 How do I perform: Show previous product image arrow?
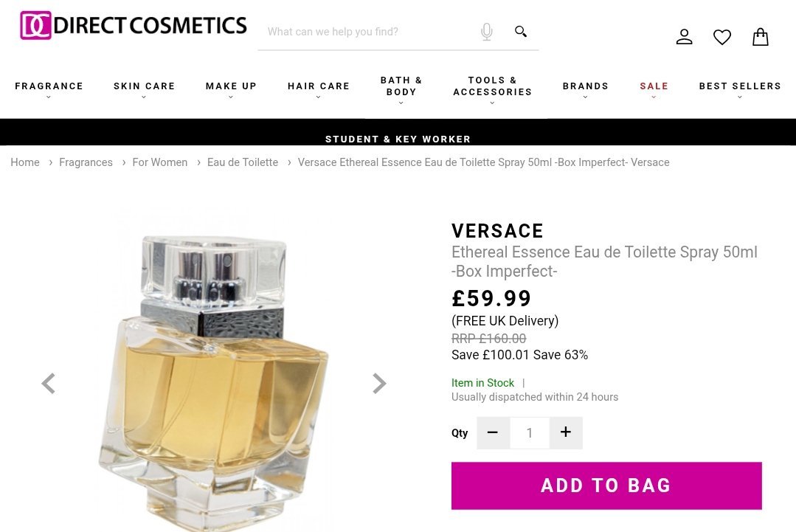pos(48,383)
